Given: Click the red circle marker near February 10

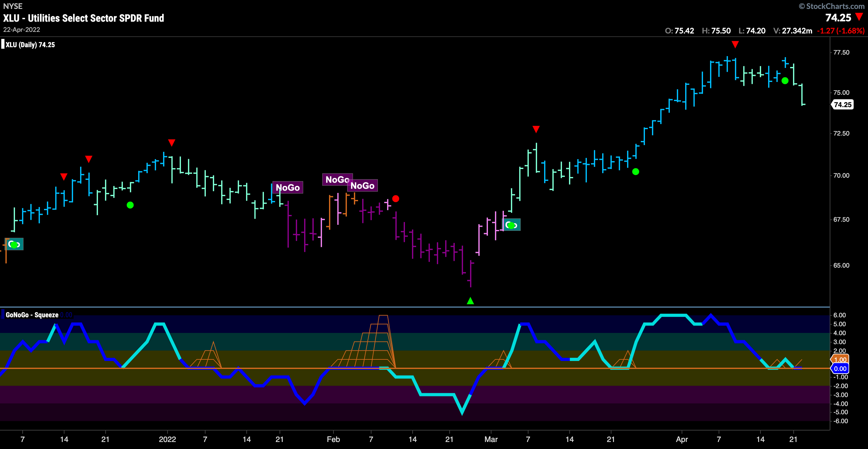Looking at the screenshot, I should (x=396, y=199).
